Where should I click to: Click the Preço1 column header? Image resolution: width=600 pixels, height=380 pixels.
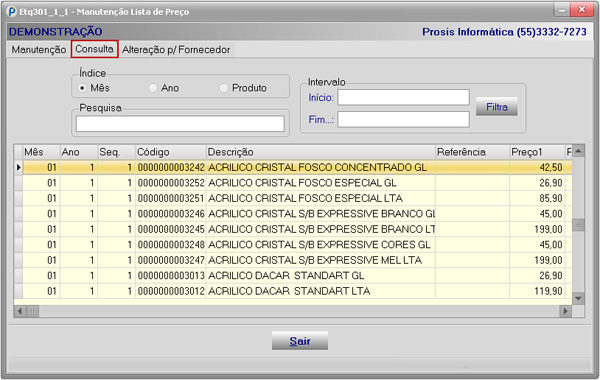[x=537, y=152]
